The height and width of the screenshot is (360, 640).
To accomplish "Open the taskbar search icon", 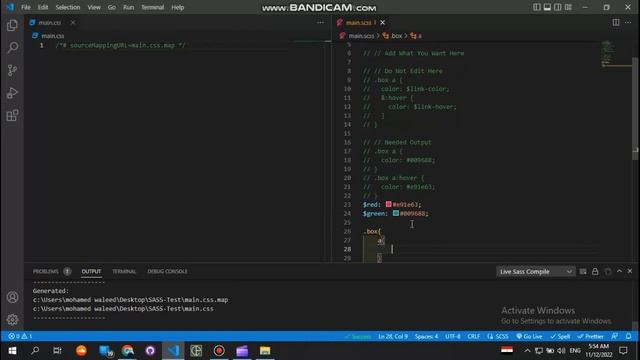I will click(x=35, y=351).
